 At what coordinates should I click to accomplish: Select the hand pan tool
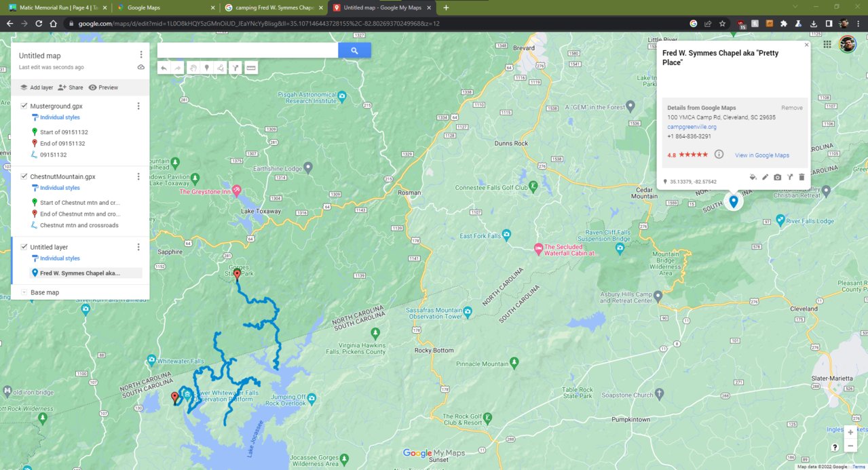click(x=193, y=68)
